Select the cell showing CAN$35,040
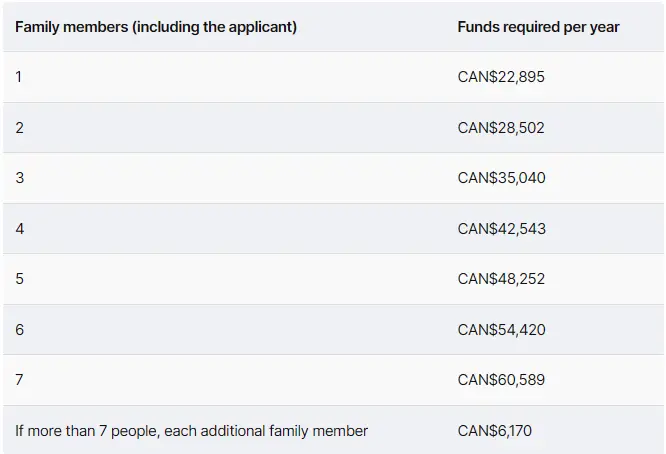Screen dimensions: 666x454 tap(501, 178)
